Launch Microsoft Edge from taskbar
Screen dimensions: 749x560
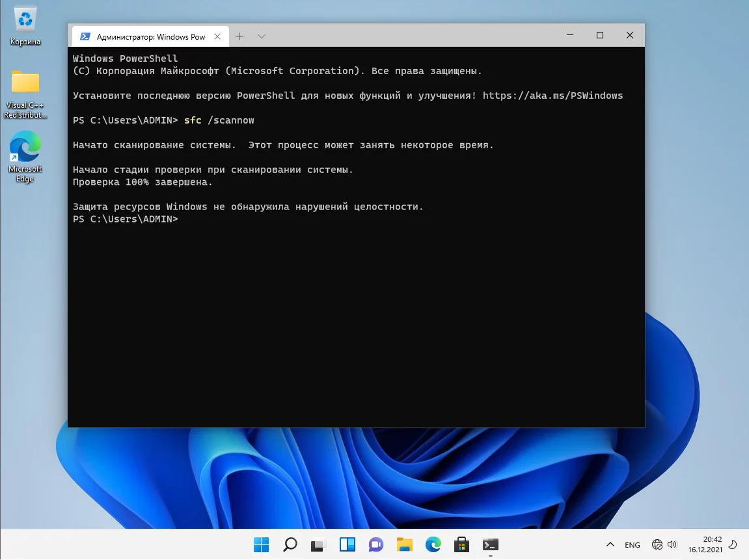pos(433,544)
